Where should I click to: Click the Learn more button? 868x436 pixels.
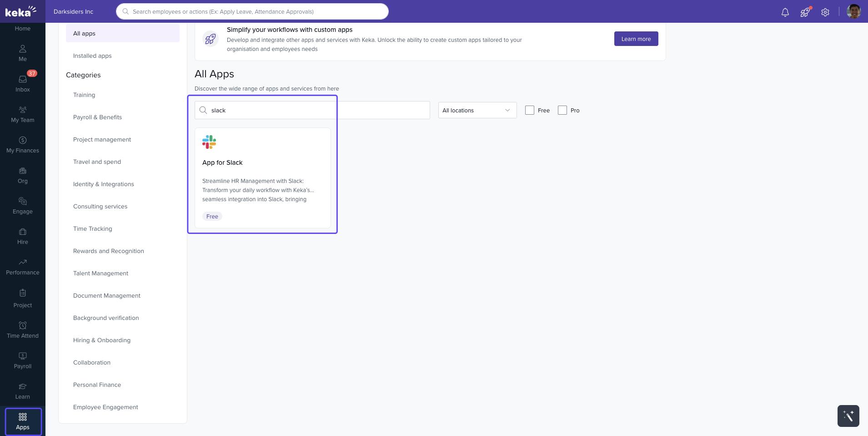pos(636,39)
